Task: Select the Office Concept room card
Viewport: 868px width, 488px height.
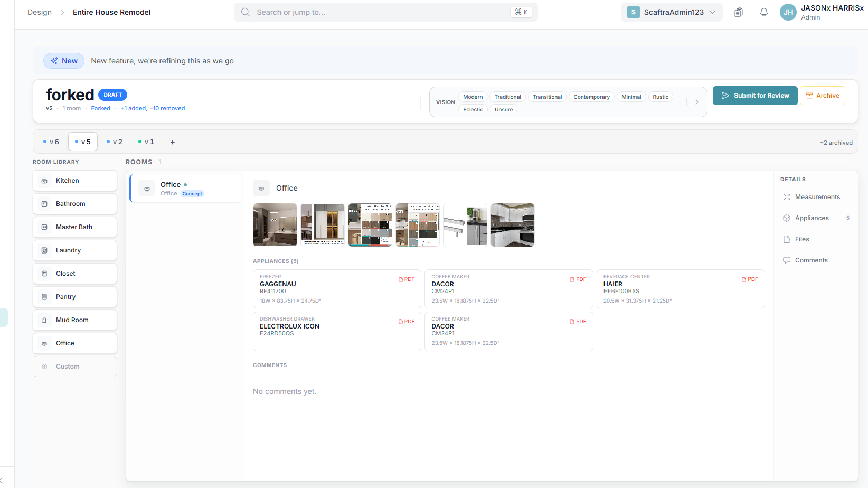Action: [x=185, y=189]
